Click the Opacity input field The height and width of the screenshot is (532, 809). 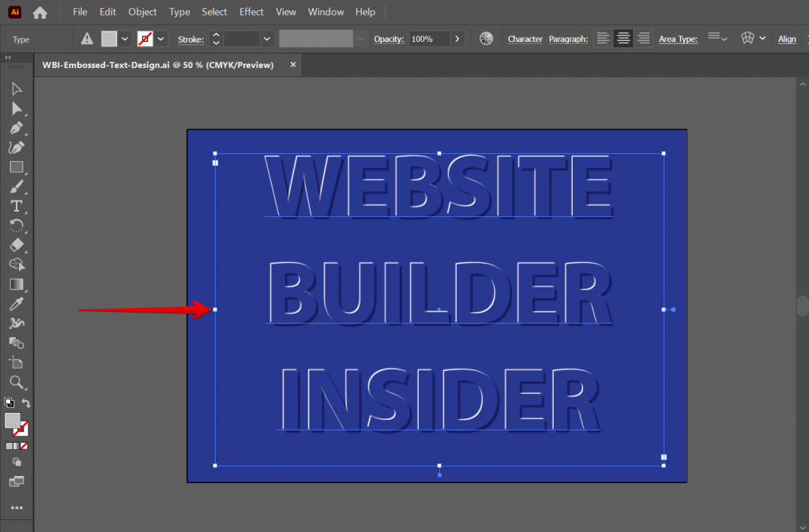[431, 38]
